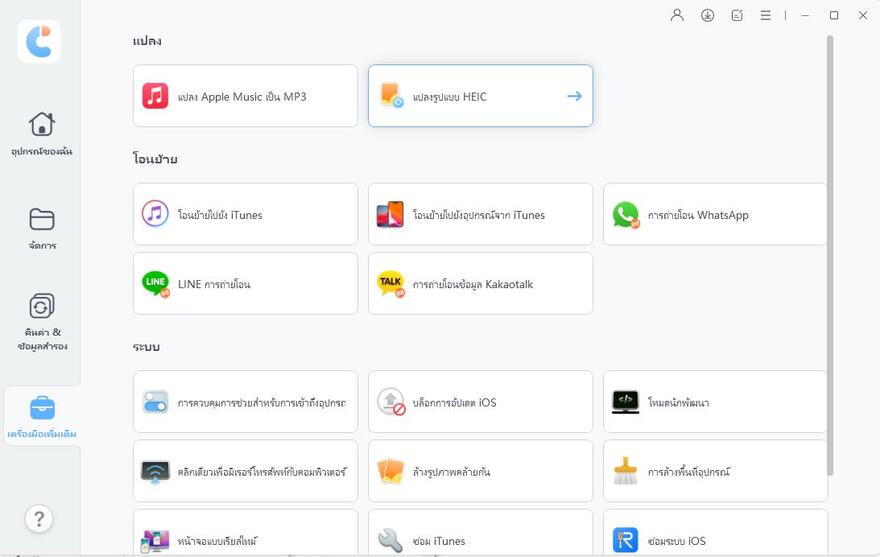Screen dimensions: 880x557
Task: Open the transfer to iTunes tool
Action: pos(245,215)
